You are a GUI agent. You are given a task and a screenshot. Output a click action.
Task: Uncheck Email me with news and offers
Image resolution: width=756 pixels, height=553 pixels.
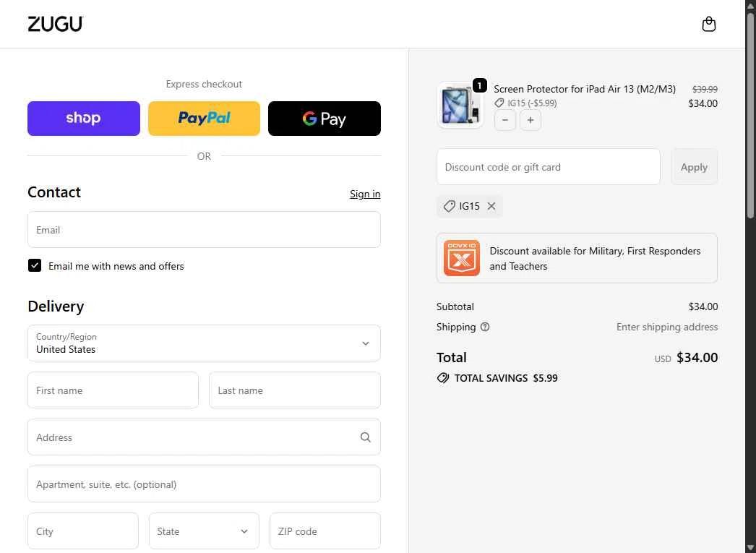35,265
